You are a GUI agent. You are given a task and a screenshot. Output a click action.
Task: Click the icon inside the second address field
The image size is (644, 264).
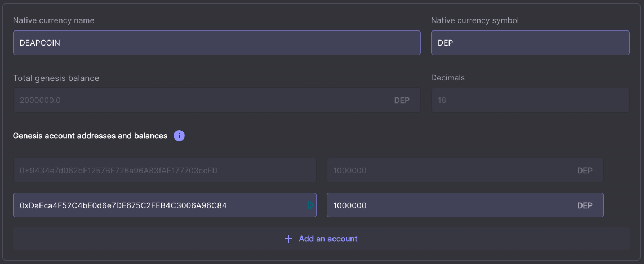click(x=310, y=205)
